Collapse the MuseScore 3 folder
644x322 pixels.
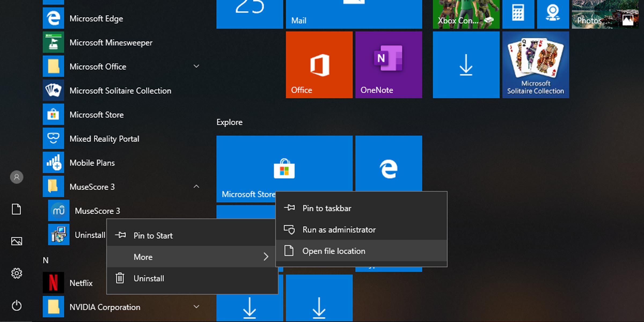pyautogui.click(x=196, y=186)
